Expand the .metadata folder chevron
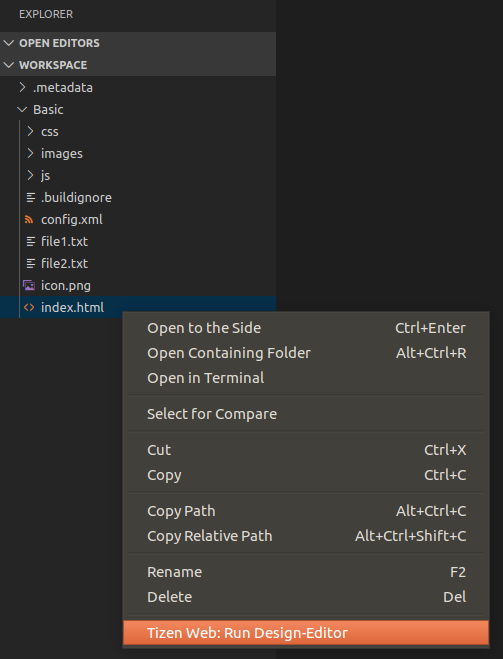Image resolution: width=503 pixels, height=659 pixels. coord(23,87)
